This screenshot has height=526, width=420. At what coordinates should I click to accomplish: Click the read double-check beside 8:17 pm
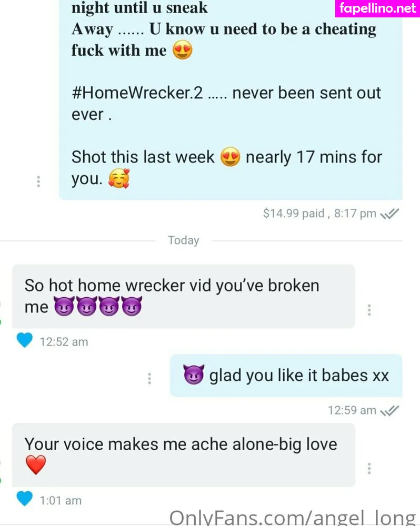click(x=389, y=214)
